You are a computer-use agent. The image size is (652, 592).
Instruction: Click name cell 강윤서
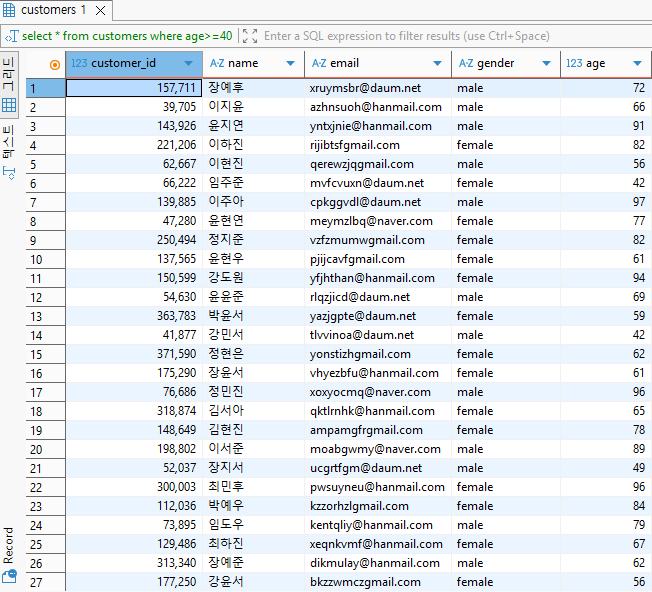tap(253, 582)
